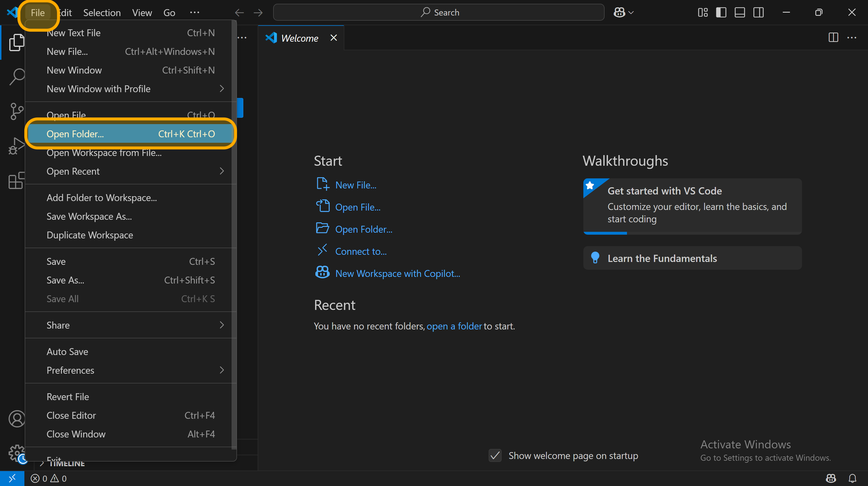Image resolution: width=868 pixels, height=486 pixels.
Task: Click Open File... link under Start
Action: (358, 207)
